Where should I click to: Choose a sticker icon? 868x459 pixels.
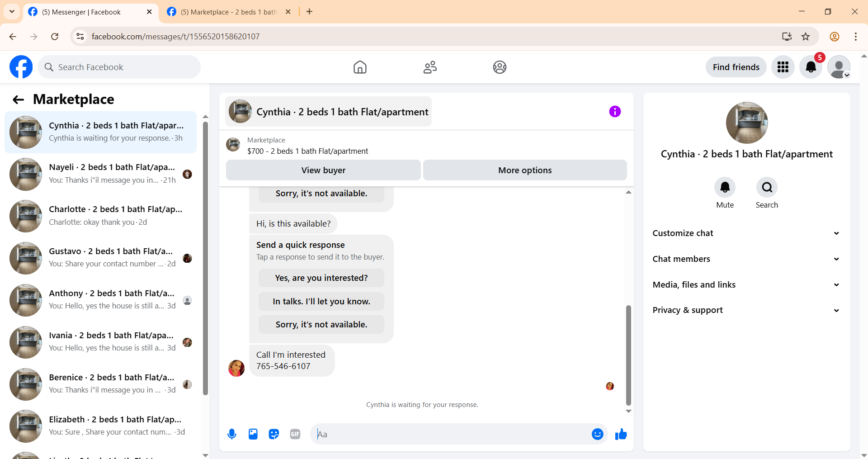[x=274, y=434]
